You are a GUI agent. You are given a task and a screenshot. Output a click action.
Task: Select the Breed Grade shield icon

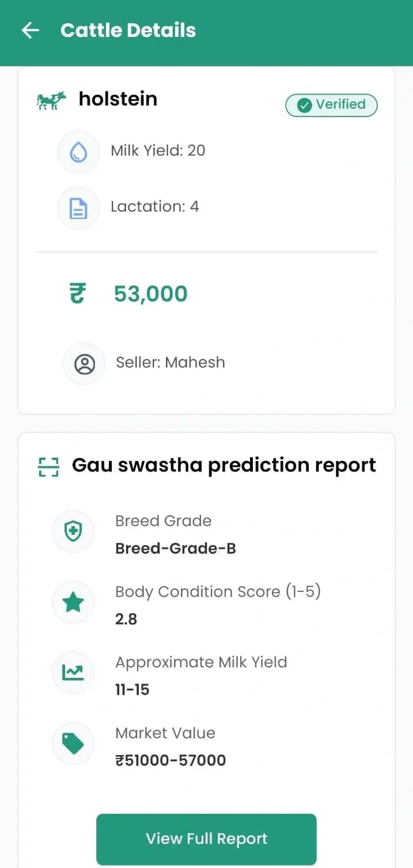coord(73,531)
